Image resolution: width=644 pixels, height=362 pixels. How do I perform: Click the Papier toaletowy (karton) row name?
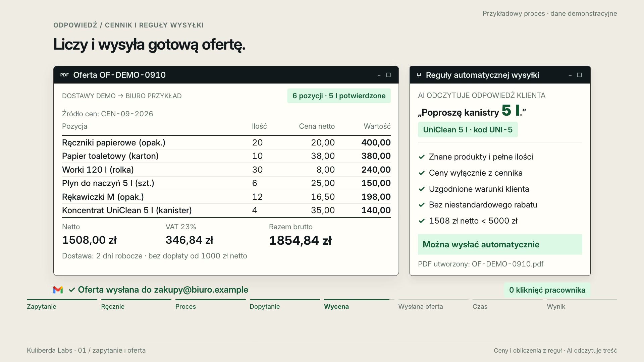tap(110, 156)
